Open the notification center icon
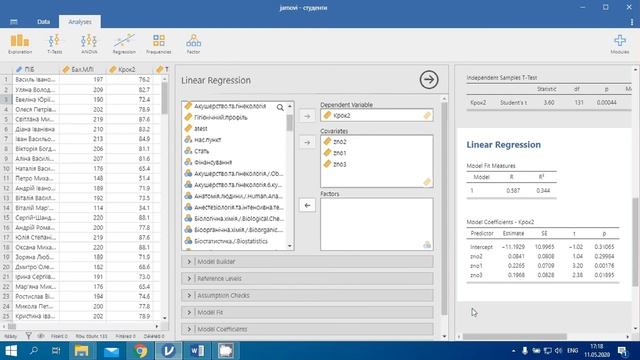Image resolution: width=640 pixels, height=360 pixels. pyautogui.click(x=622, y=351)
